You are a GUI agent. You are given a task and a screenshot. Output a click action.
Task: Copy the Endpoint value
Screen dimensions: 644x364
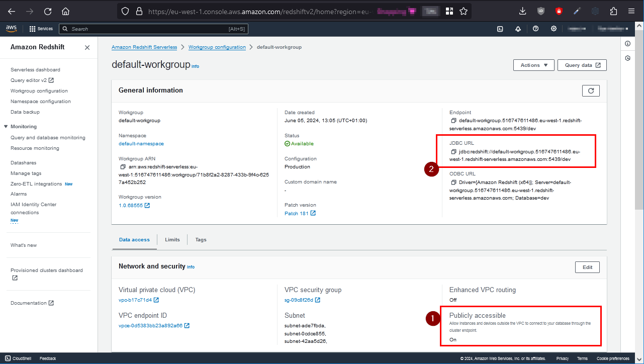(x=453, y=121)
